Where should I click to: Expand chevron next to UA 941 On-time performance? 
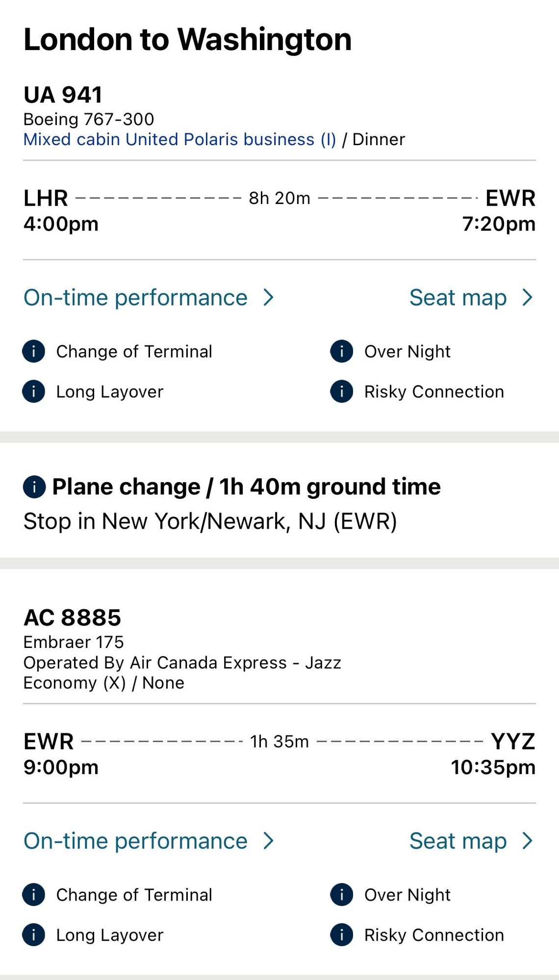click(268, 297)
